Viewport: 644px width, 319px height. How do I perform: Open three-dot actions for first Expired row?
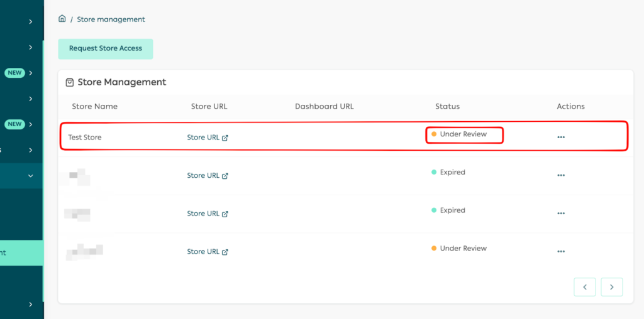(561, 175)
